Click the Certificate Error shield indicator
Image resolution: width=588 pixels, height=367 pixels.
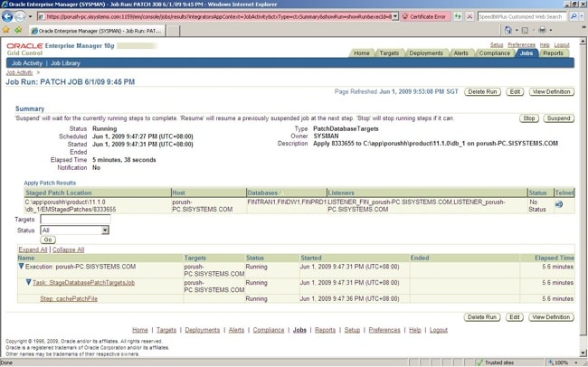tap(425, 17)
